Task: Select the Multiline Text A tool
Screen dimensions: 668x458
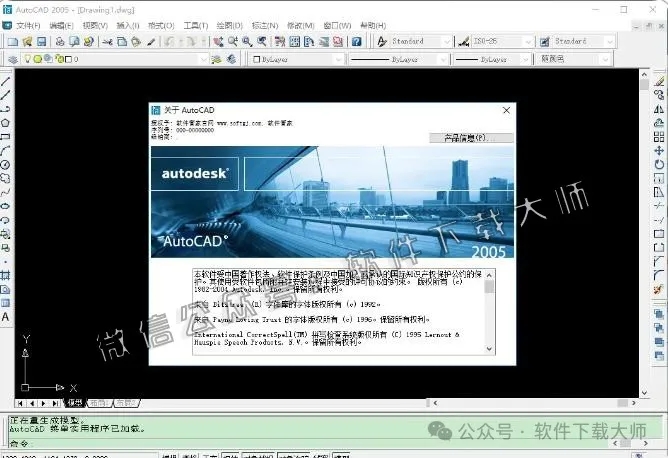Action: [x=6, y=317]
